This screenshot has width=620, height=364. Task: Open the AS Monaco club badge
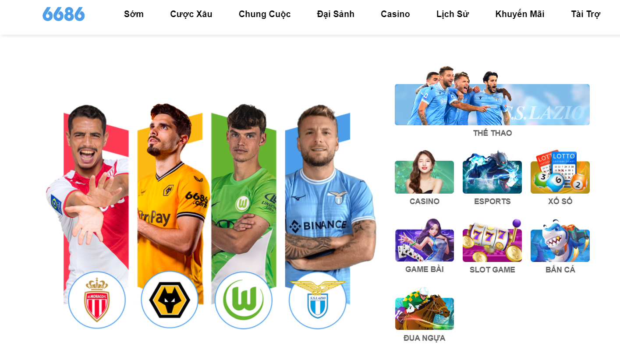pos(97,300)
